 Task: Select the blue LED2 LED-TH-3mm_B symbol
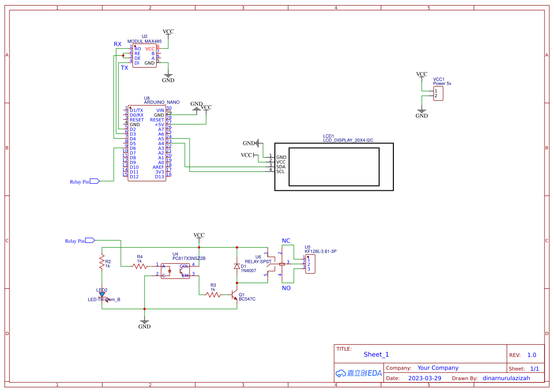[101, 294]
